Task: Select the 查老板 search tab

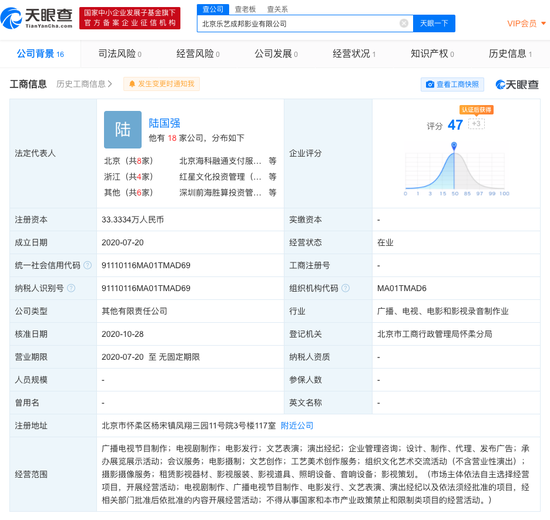Action: tap(245, 9)
